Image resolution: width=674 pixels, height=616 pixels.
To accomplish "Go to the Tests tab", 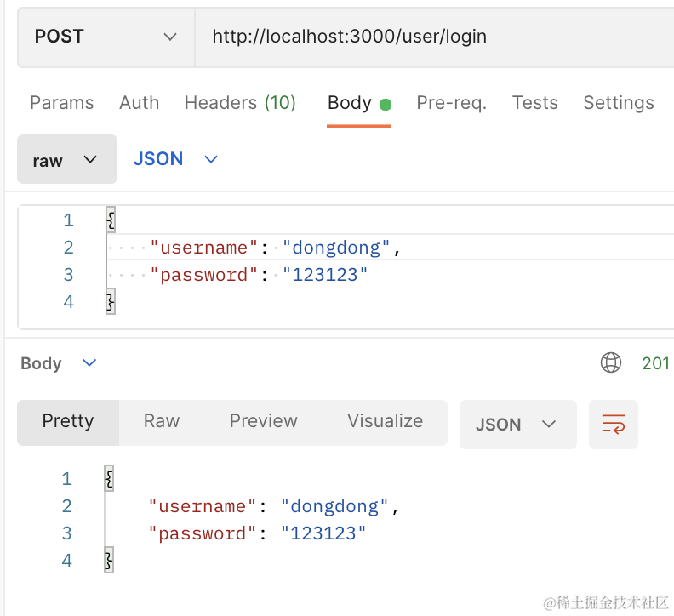I will (534, 103).
